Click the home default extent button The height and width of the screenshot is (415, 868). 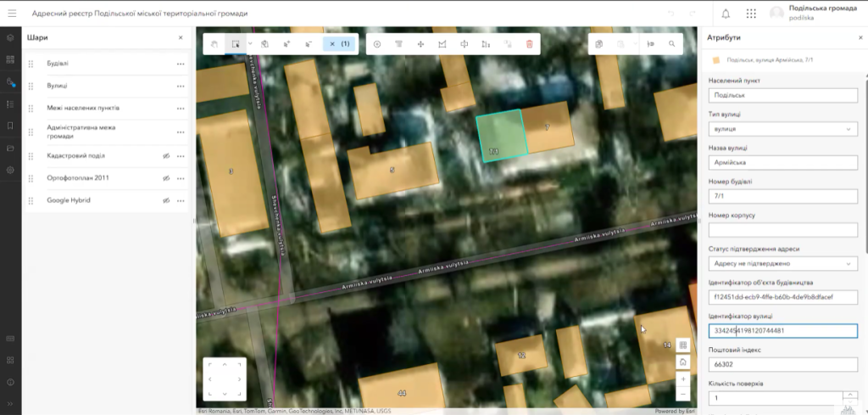(x=682, y=362)
